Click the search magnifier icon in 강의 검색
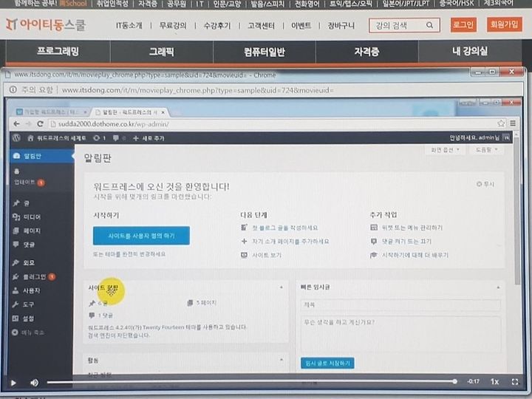 click(429, 25)
